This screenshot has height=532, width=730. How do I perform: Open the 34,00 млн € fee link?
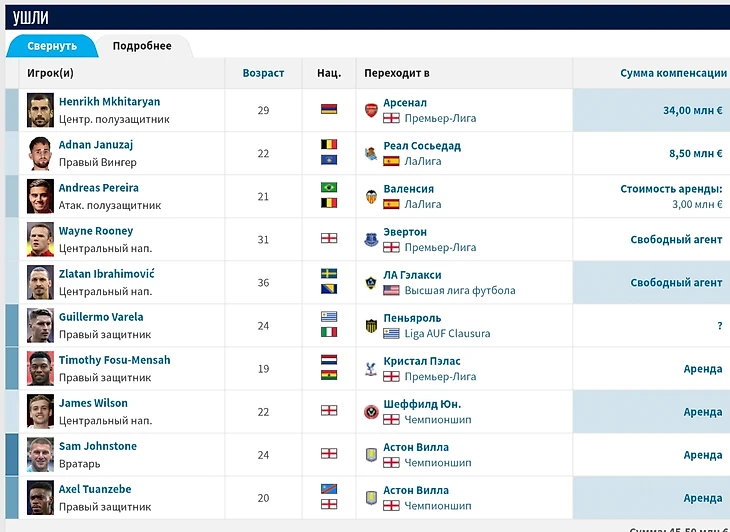tap(692, 110)
